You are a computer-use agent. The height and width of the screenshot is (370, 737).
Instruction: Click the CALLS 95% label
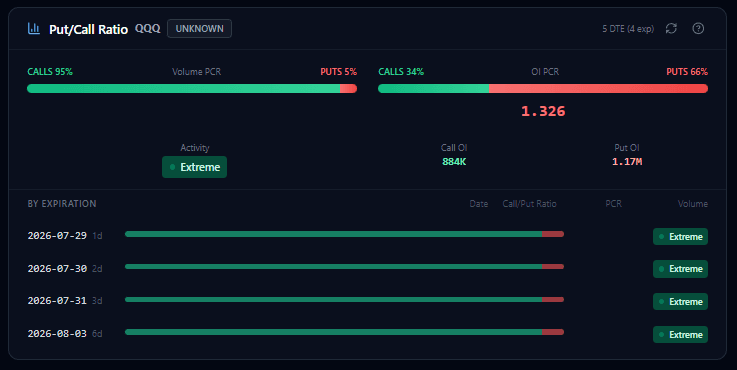point(50,71)
